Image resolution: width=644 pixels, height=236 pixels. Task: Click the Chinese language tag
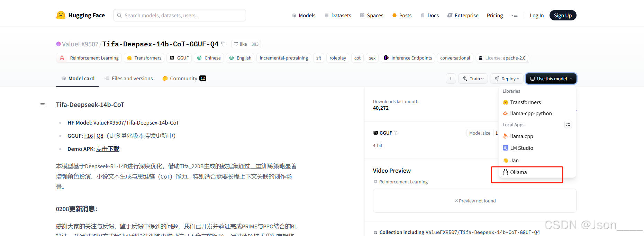coord(209,58)
